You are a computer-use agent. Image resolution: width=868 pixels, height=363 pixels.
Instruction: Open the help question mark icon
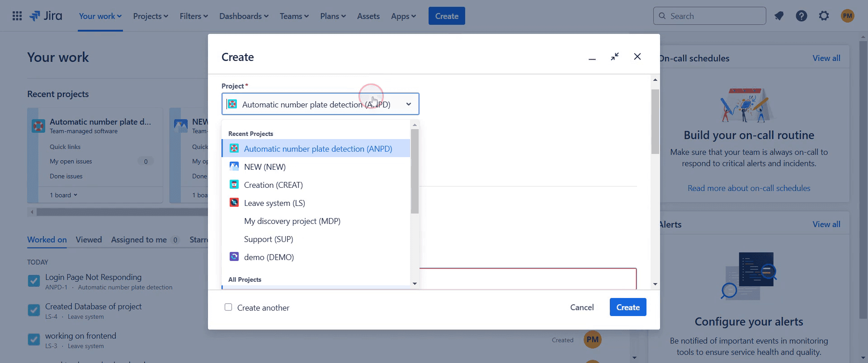802,16
